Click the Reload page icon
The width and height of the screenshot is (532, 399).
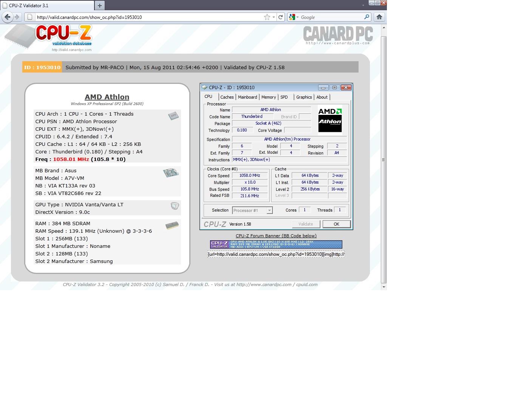pyautogui.click(x=280, y=17)
